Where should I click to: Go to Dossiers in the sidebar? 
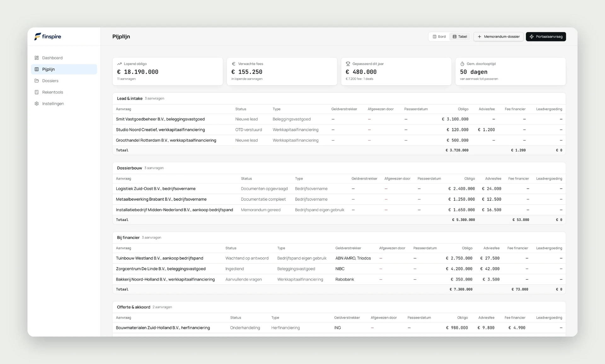[64, 81]
